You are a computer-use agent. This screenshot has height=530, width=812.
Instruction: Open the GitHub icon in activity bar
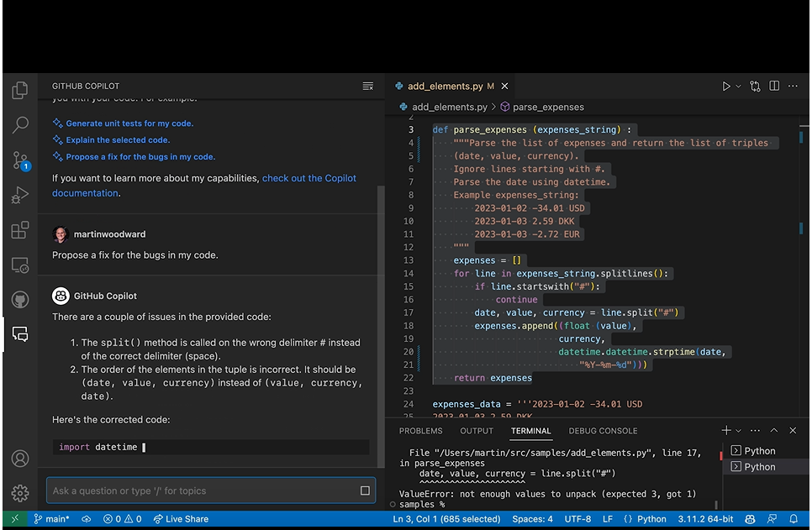[x=19, y=300]
